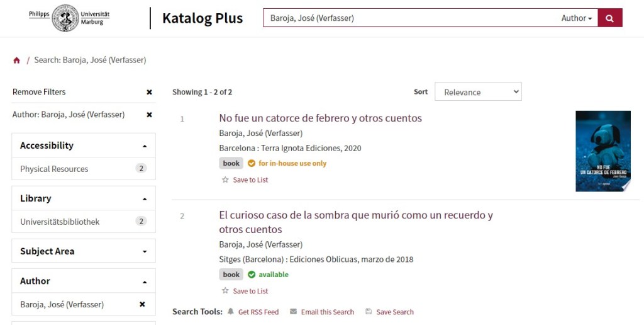Star the first result to save it
644x325 pixels.
click(225, 180)
